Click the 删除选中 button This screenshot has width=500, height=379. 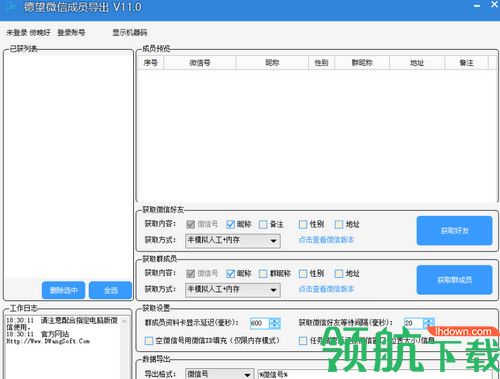point(63,290)
